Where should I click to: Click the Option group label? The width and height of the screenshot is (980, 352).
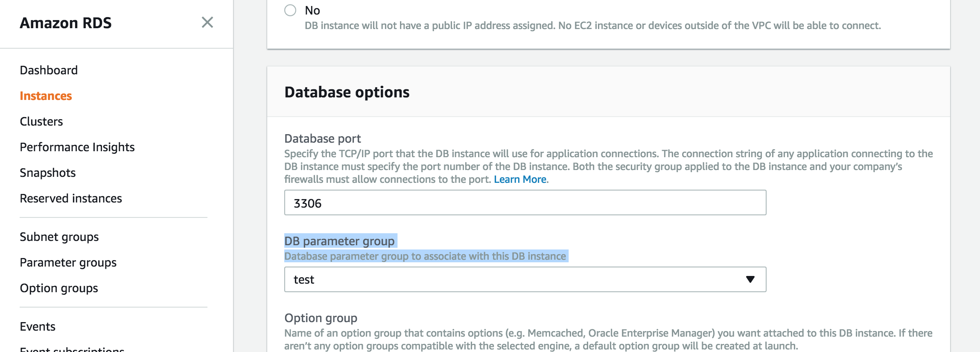coord(321,318)
